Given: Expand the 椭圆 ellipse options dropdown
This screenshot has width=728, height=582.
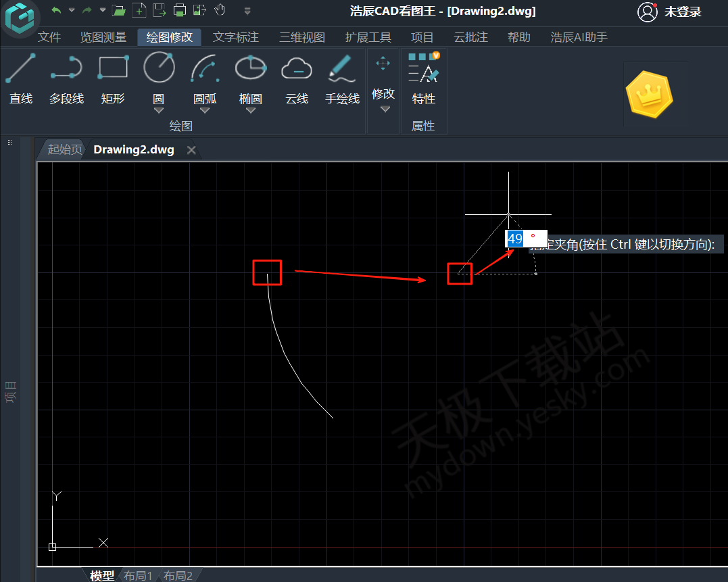Looking at the screenshot, I should (x=251, y=110).
